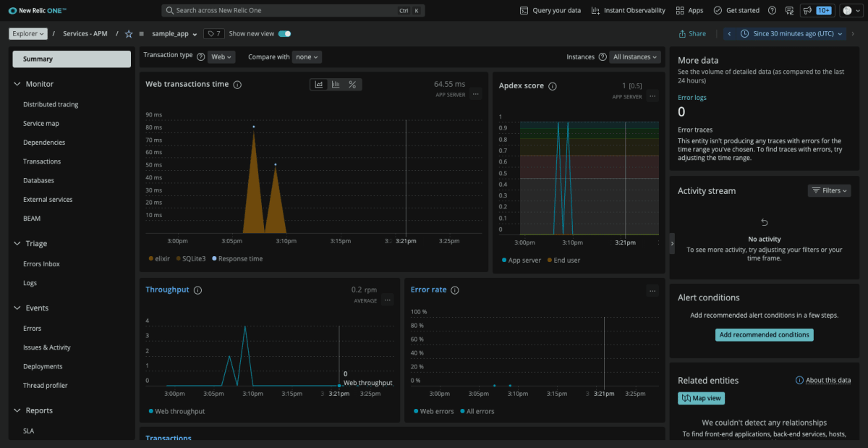Image resolution: width=868 pixels, height=448 pixels.
Task: Go to previous time range arrow
Action: pos(729,34)
